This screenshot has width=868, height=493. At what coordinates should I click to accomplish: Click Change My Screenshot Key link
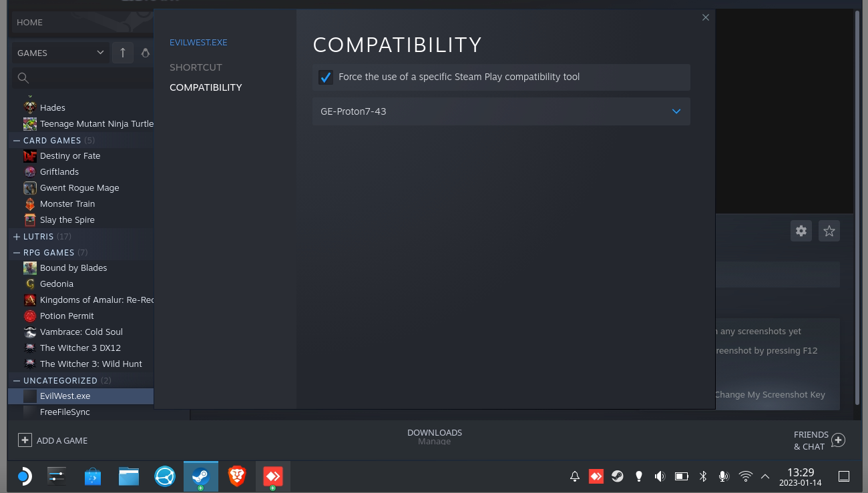[770, 395]
